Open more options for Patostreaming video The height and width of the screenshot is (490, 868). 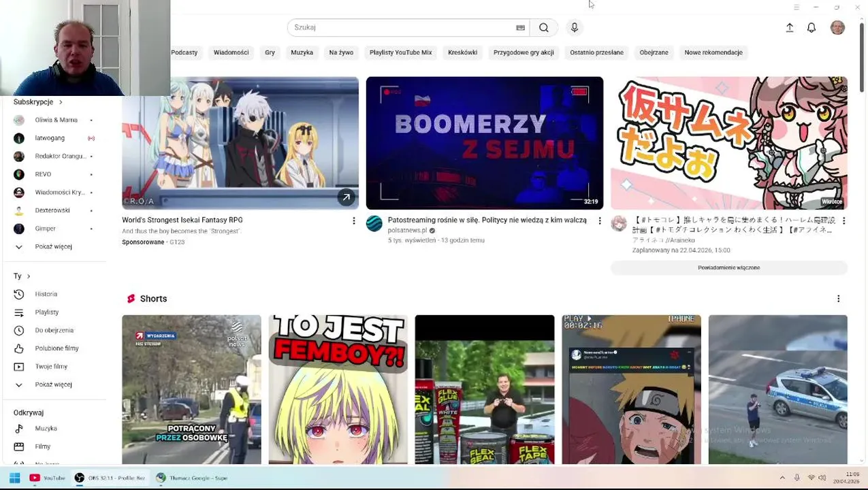coord(599,220)
